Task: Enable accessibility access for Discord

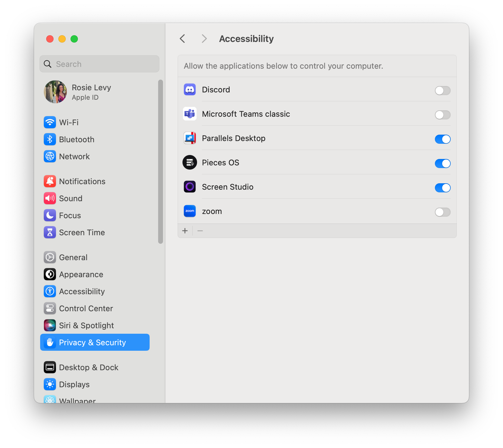Action: 442,91
